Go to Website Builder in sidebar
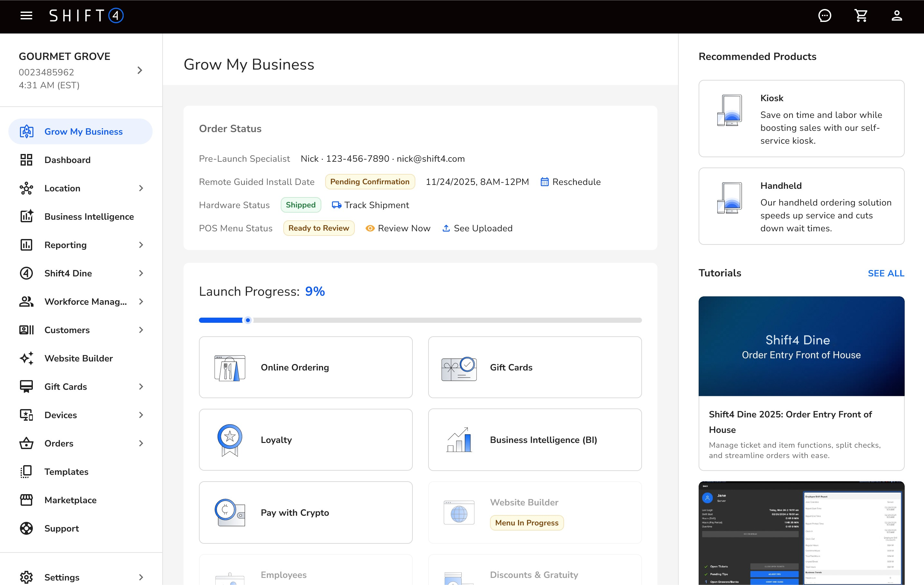This screenshot has width=924, height=585. 80,358
